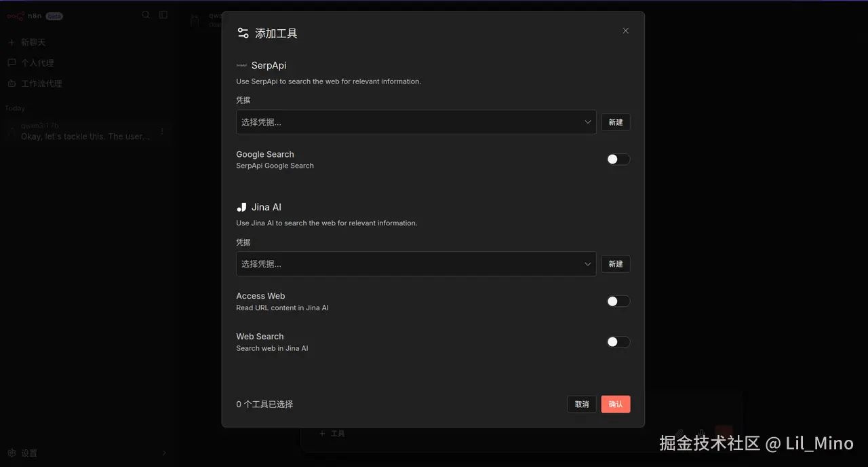Toggle the sidebar panel icon

pyautogui.click(x=163, y=15)
